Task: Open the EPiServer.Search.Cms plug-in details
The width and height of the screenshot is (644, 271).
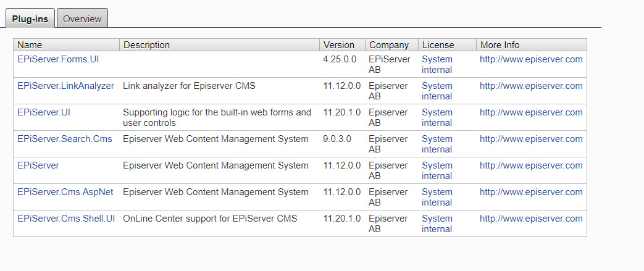Action: 65,139
